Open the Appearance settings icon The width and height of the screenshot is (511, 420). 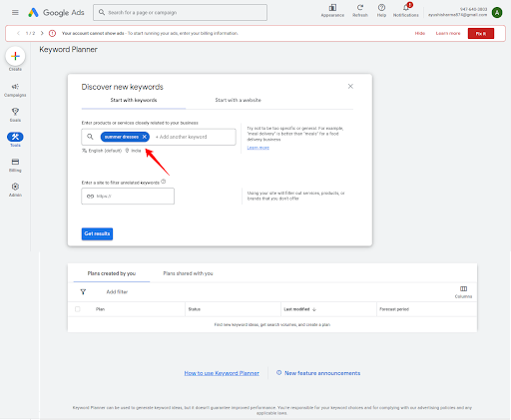[x=332, y=10]
